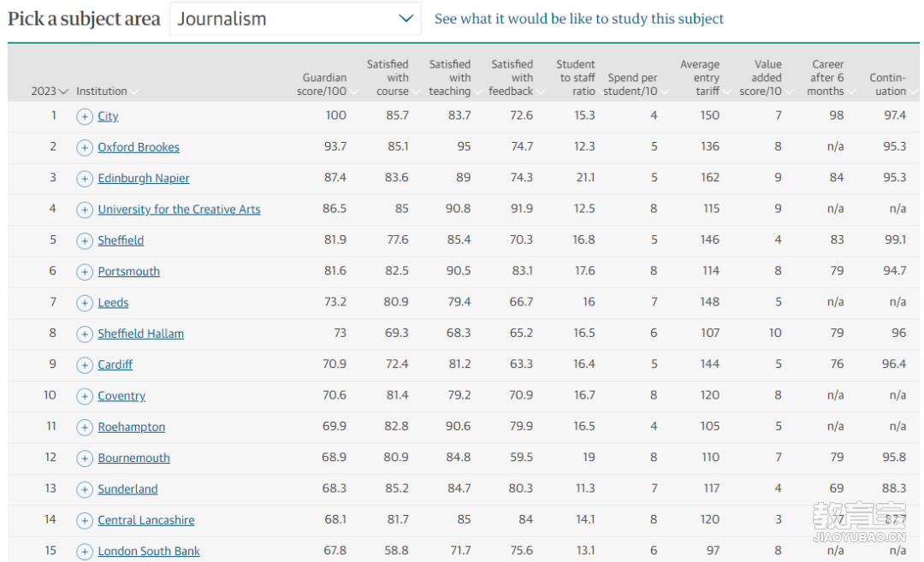Open the Edinburgh Napier link

point(143,179)
